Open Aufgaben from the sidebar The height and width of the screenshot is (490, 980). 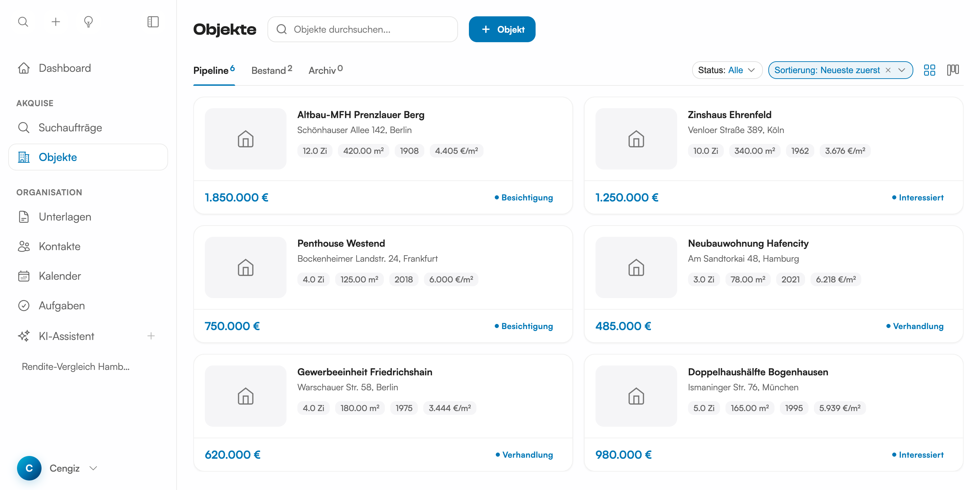(x=62, y=306)
